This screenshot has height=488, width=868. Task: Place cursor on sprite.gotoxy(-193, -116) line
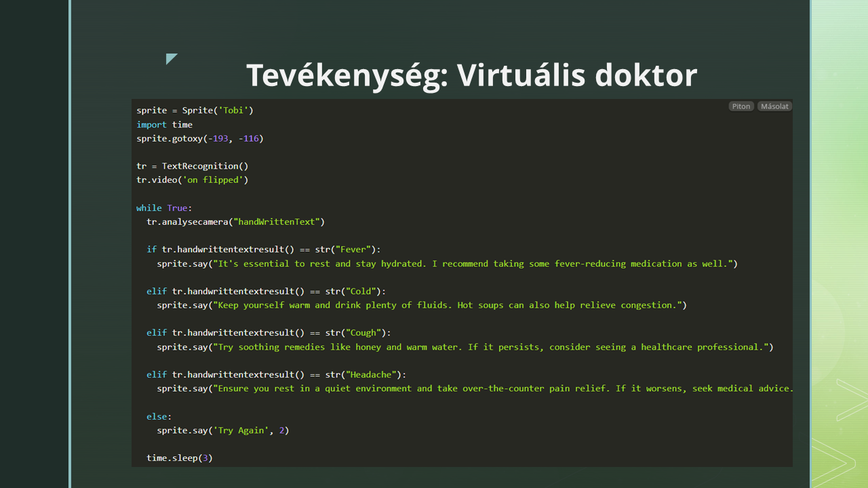[x=199, y=138]
